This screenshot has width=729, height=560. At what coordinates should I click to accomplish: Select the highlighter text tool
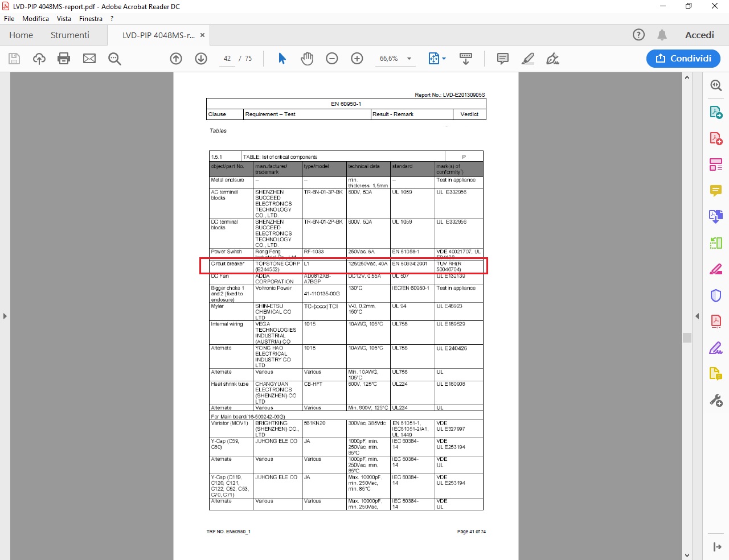pos(528,59)
